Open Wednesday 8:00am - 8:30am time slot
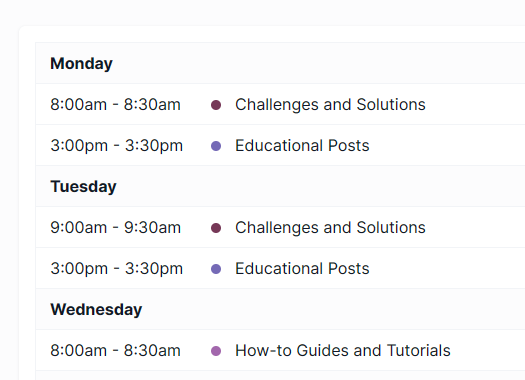The width and height of the screenshot is (525, 380). point(116,351)
